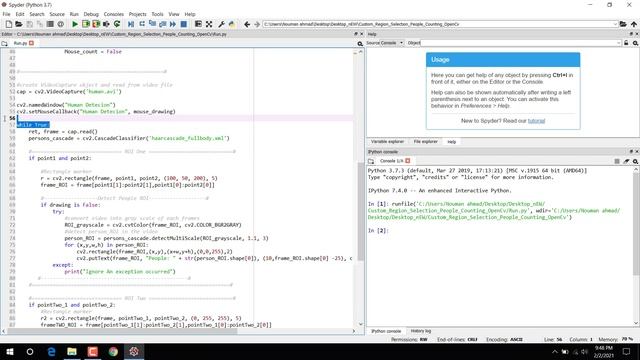Open the Windows Start menu
Image resolution: width=640 pixels, height=360 pixels.
[x=10, y=351]
